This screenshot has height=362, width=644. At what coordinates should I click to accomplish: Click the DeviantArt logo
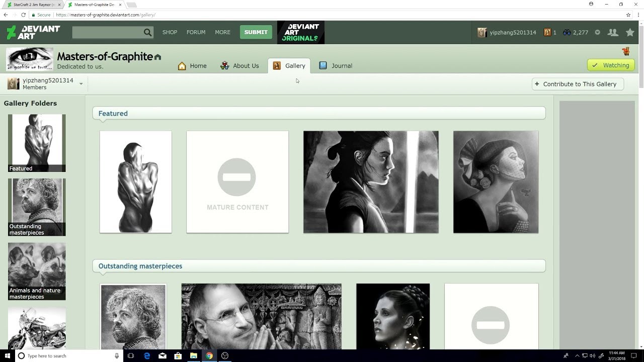click(x=33, y=32)
